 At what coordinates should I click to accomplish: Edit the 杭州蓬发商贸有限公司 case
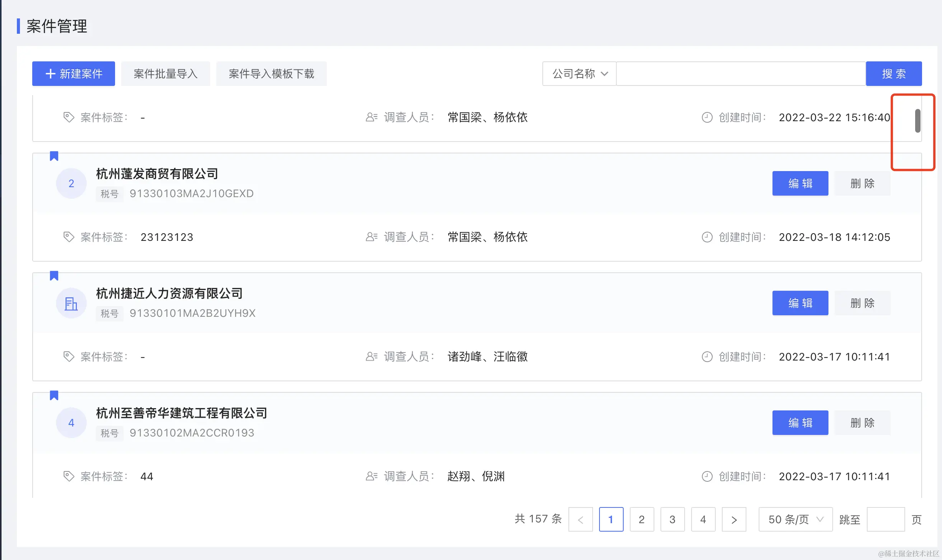click(800, 184)
